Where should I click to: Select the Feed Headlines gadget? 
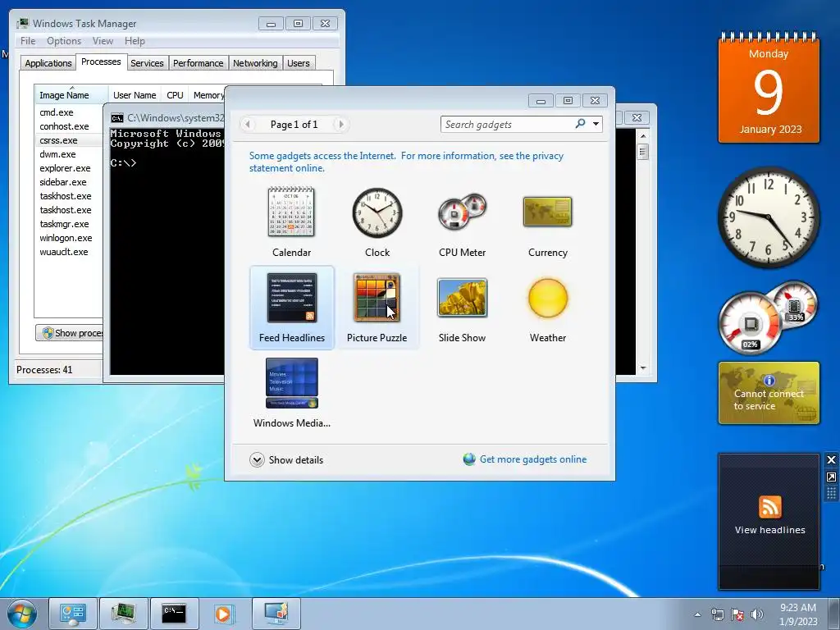tap(292, 308)
